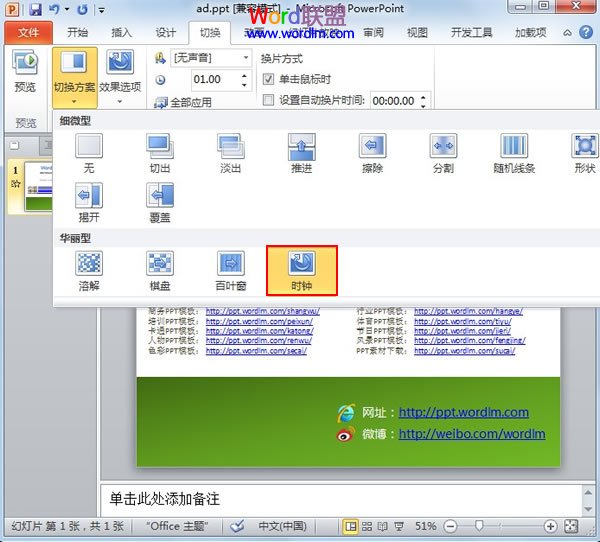Select the 形状 shape transition

(x=585, y=153)
